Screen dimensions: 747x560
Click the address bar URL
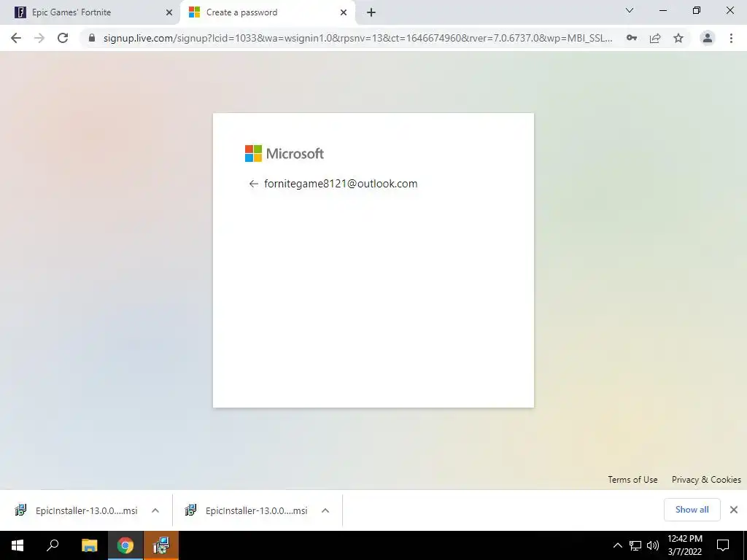point(357,38)
